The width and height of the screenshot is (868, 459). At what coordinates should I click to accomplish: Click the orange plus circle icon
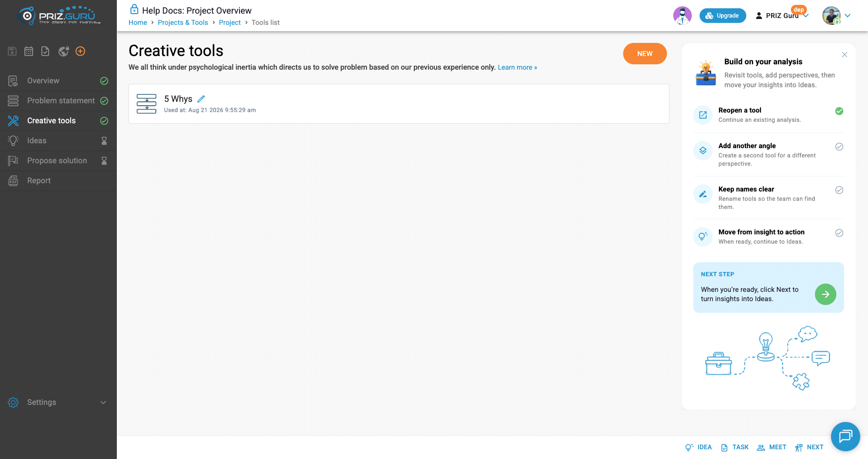(x=81, y=51)
